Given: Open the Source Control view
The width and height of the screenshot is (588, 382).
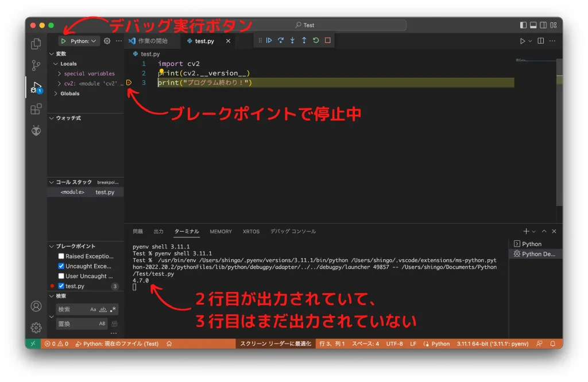Looking at the screenshot, I should [x=36, y=65].
